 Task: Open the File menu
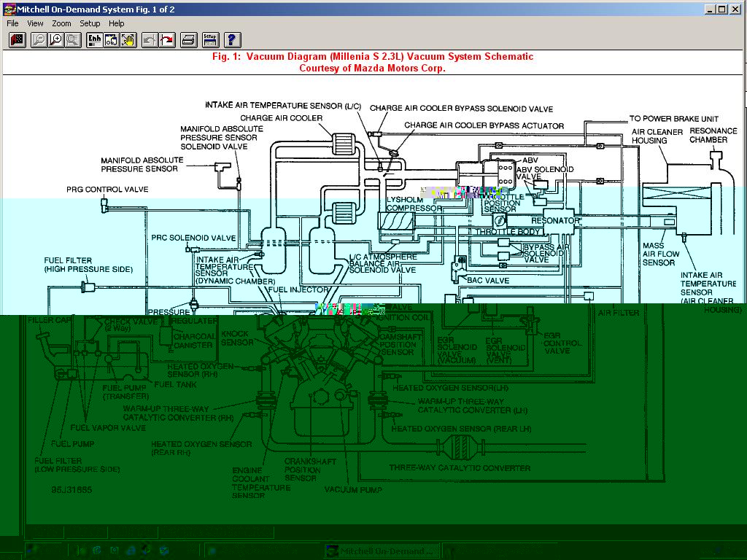click(x=12, y=23)
